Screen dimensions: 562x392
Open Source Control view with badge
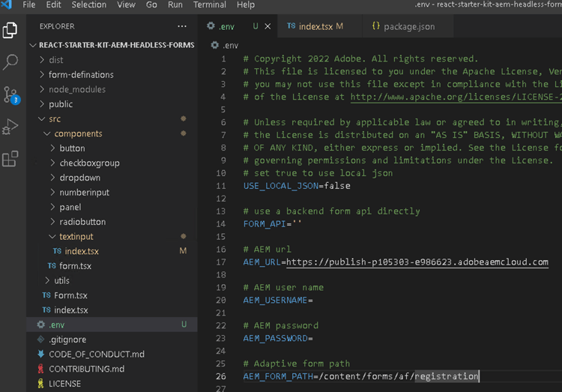point(10,94)
